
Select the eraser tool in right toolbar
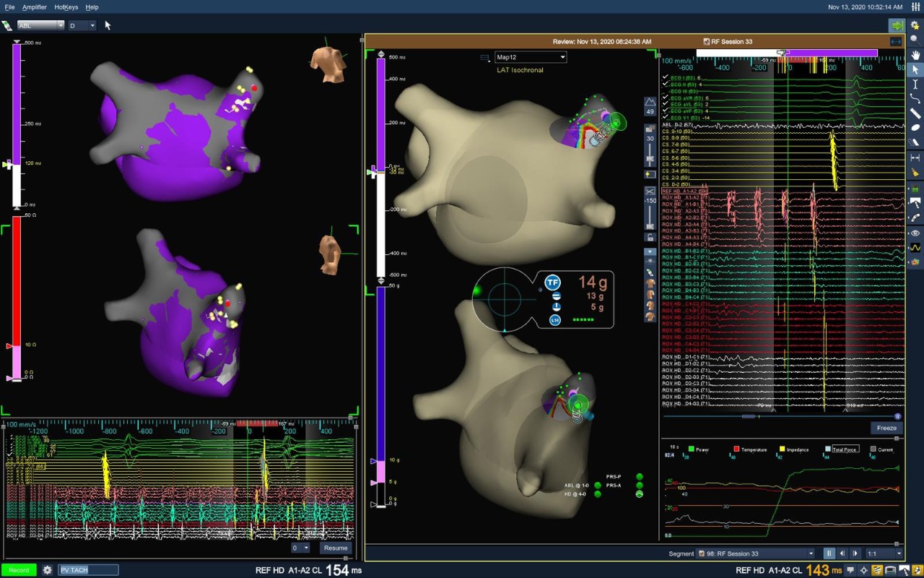click(x=915, y=142)
